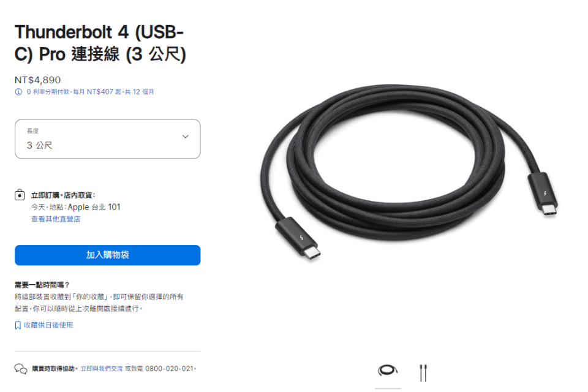The width and height of the screenshot is (588, 392).
Task: Open the 0 利率分期付款 installment link
Action: tap(91, 92)
